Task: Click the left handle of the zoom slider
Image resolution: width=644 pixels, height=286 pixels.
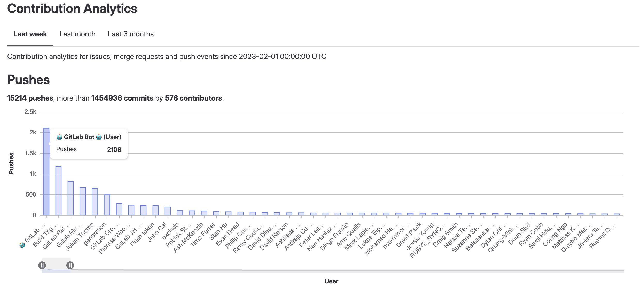Action: pyautogui.click(x=42, y=265)
